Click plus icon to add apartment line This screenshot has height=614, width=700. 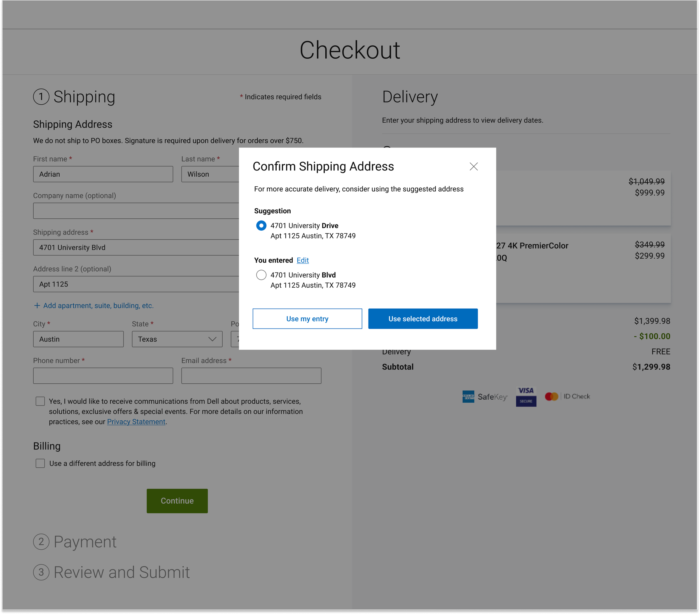coord(37,305)
